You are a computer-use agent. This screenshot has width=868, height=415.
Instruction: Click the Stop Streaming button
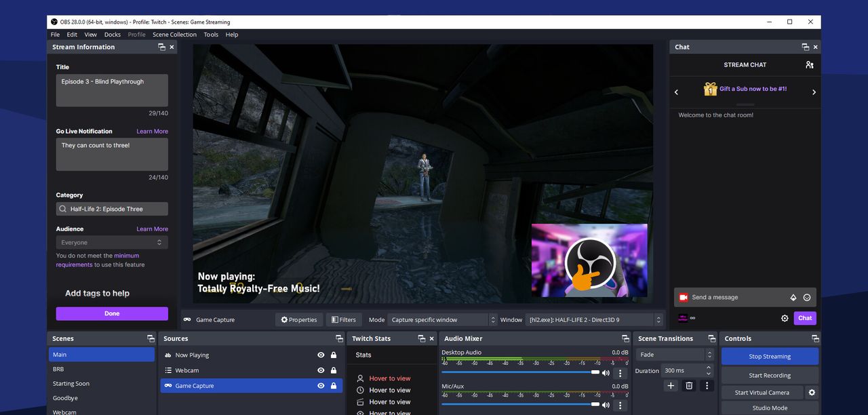tap(770, 357)
